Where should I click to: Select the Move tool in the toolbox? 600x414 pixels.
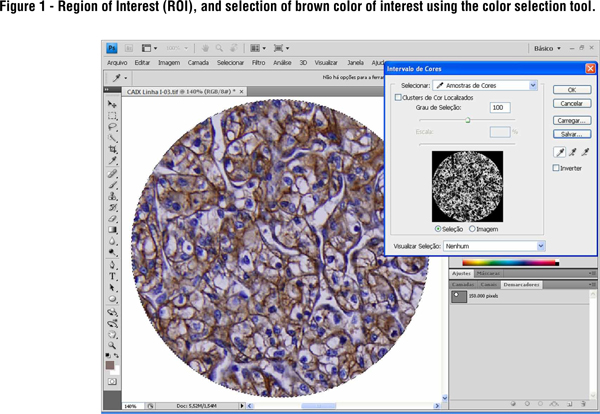113,104
